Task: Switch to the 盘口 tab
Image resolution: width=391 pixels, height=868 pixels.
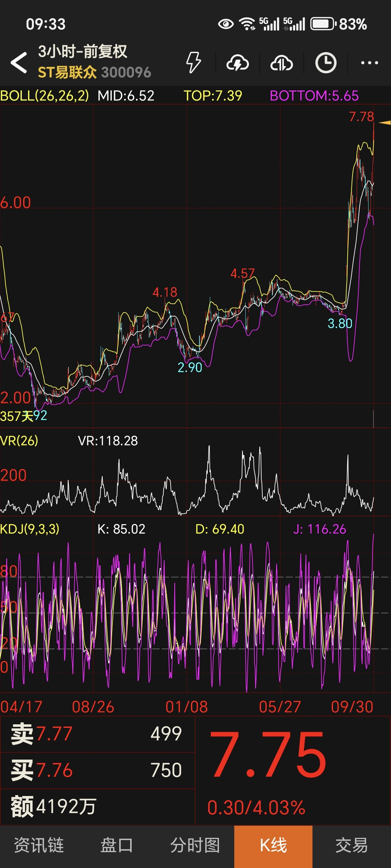Action: (117, 846)
